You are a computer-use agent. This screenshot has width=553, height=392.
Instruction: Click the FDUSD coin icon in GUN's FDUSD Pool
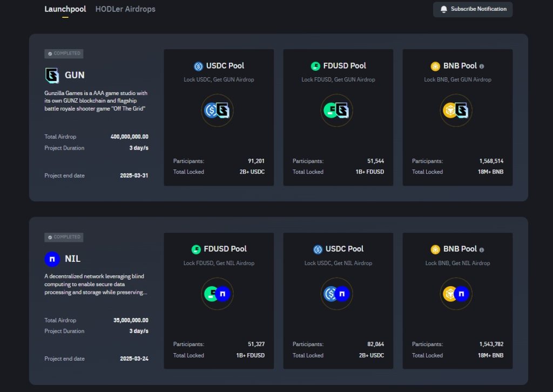coord(318,66)
